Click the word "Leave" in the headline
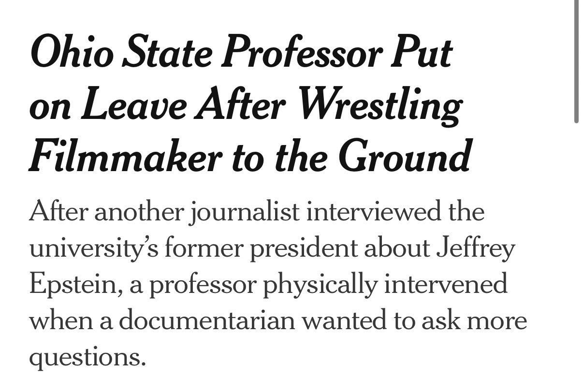Viewport: 583px width, 392px height. point(134,105)
